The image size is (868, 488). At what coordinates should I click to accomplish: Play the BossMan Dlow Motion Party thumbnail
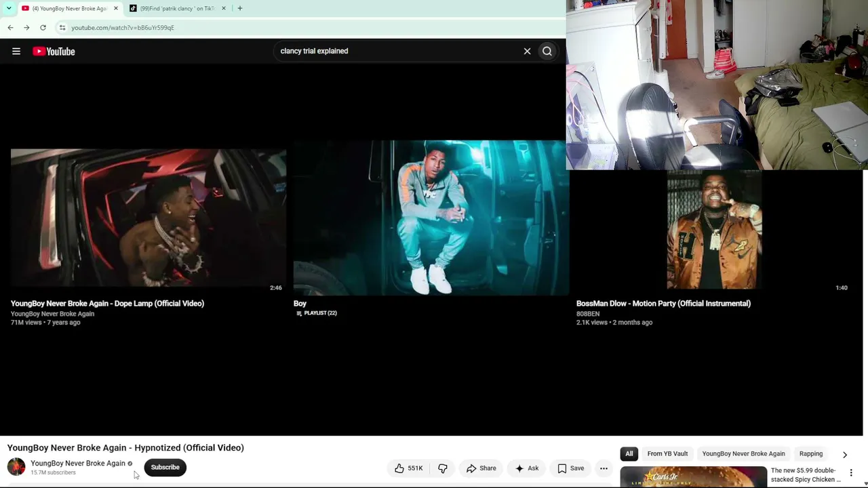pos(714,230)
